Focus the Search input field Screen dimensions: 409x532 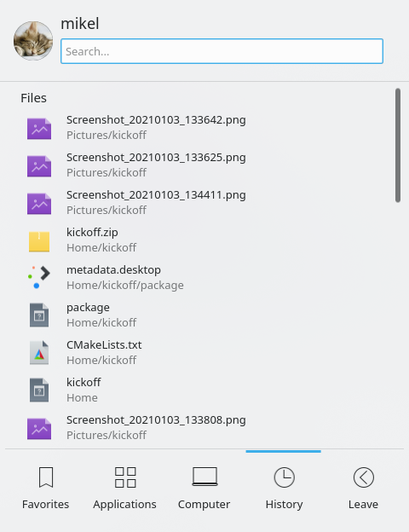tap(222, 51)
